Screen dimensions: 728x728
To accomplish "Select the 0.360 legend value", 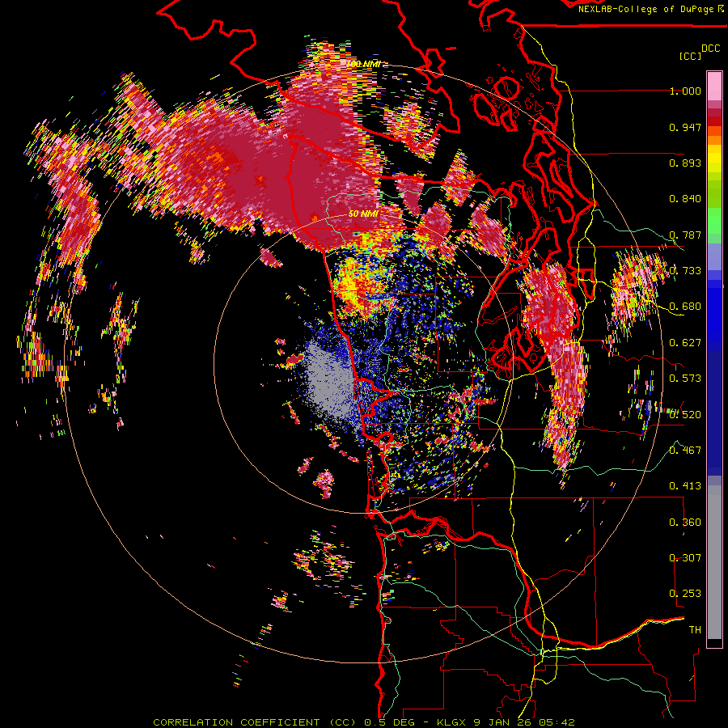I will click(685, 522).
